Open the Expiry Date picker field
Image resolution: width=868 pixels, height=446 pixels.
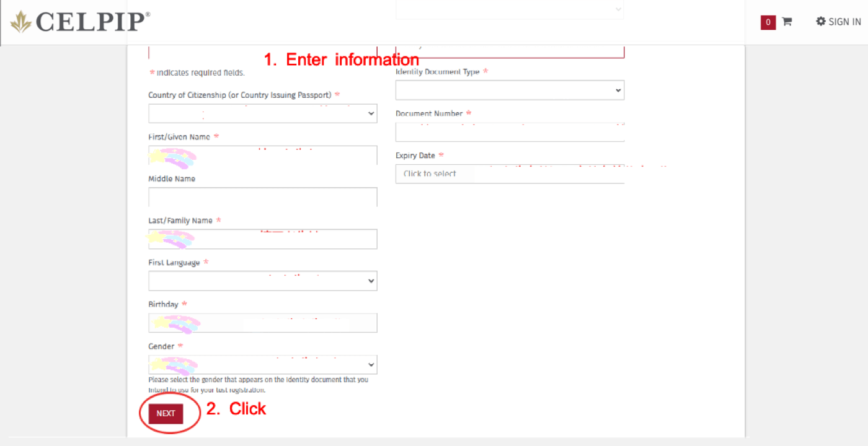(x=510, y=174)
